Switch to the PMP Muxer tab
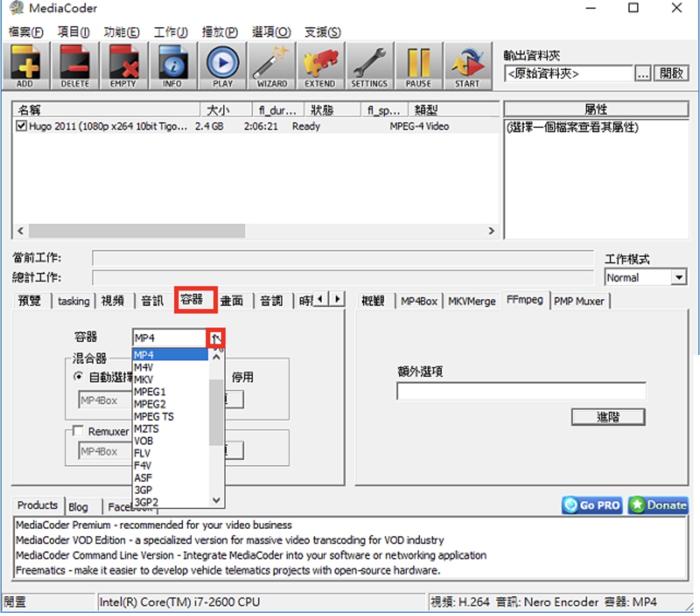 [579, 301]
